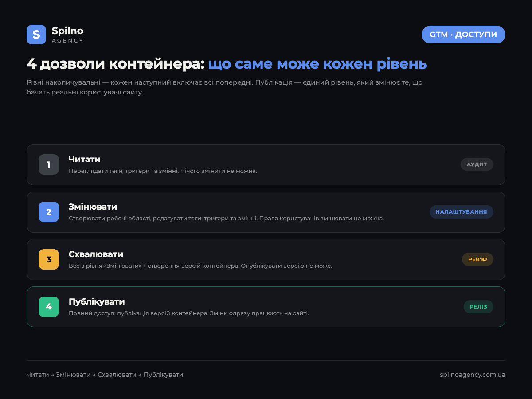Click blue heading 'що саме може кожен рівень'
The width and height of the screenshot is (532, 399).
[x=317, y=64]
